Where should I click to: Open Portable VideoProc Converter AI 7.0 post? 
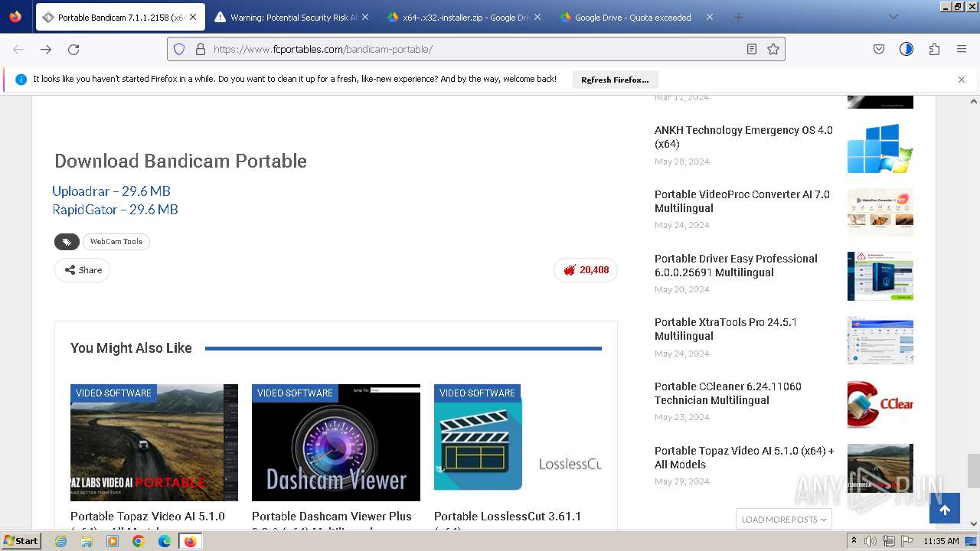(742, 201)
